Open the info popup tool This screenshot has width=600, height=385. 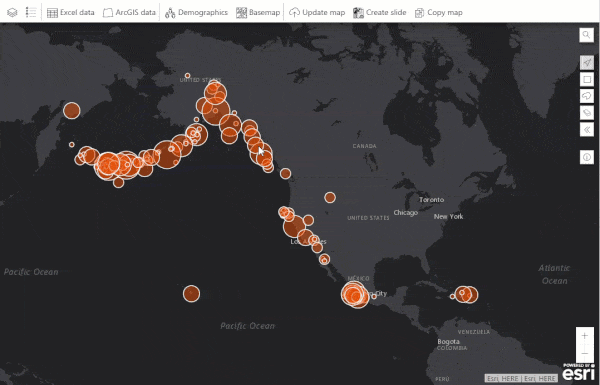[x=587, y=157]
